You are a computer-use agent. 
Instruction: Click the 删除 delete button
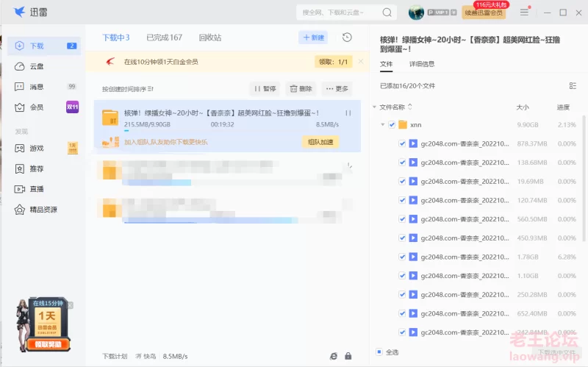(301, 88)
